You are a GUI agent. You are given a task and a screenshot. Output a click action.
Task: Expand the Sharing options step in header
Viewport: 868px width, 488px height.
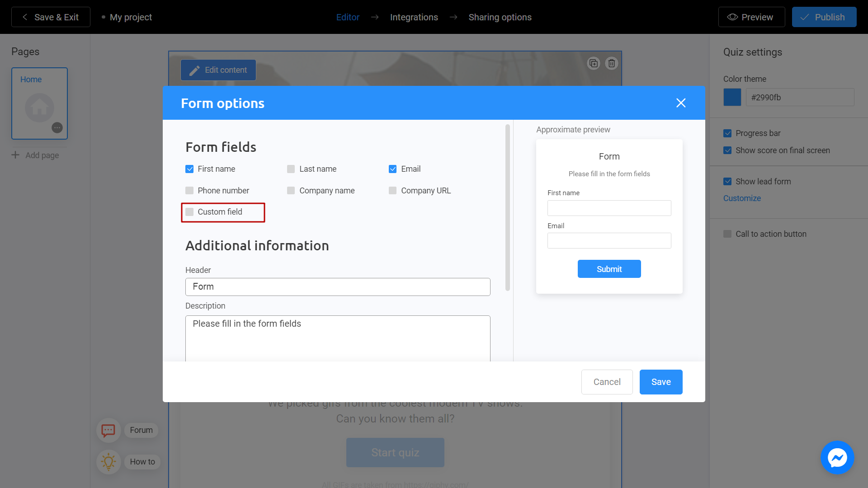click(500, 17)
